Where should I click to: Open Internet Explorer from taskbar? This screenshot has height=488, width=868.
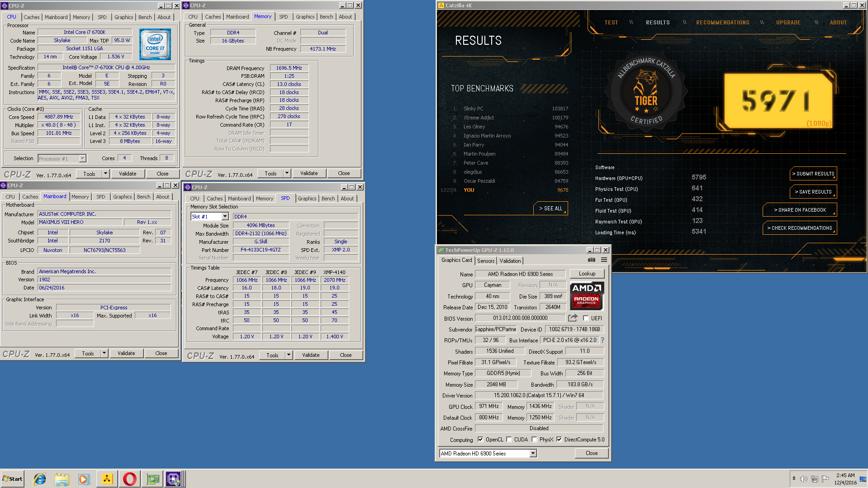[x=40, y=479]
